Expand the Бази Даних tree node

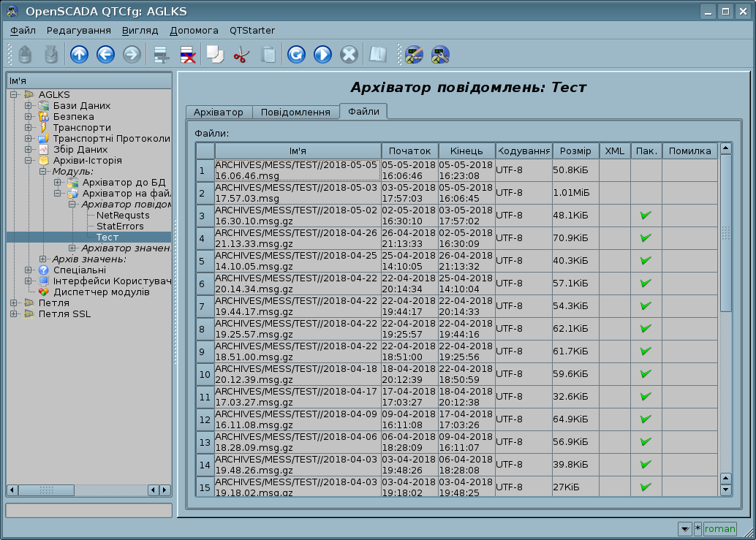click(x=29, y=106)
